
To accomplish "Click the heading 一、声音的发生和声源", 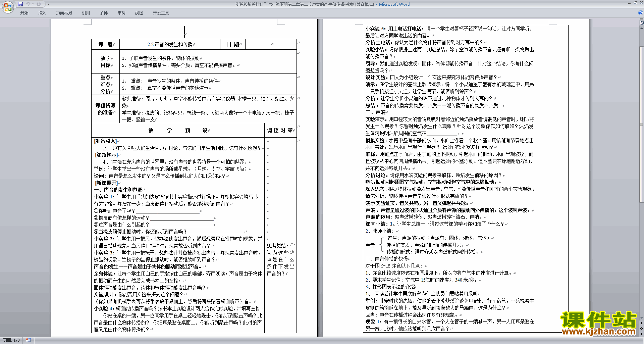I will (x=118, y=190).
